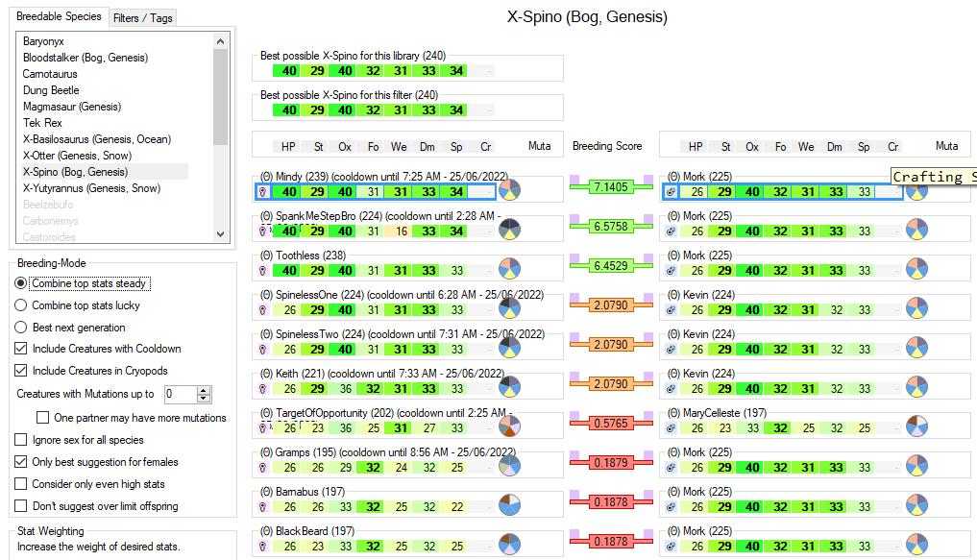The height and width of the screenshot is (560, 977).
Task: Click species list scrollbar down arrow
Action: pos(220,234)
